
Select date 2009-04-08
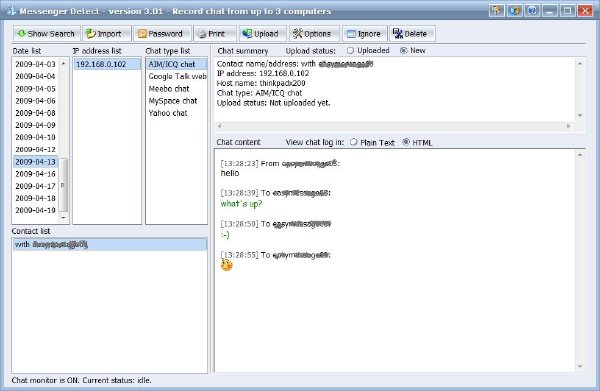coord(35,113)
